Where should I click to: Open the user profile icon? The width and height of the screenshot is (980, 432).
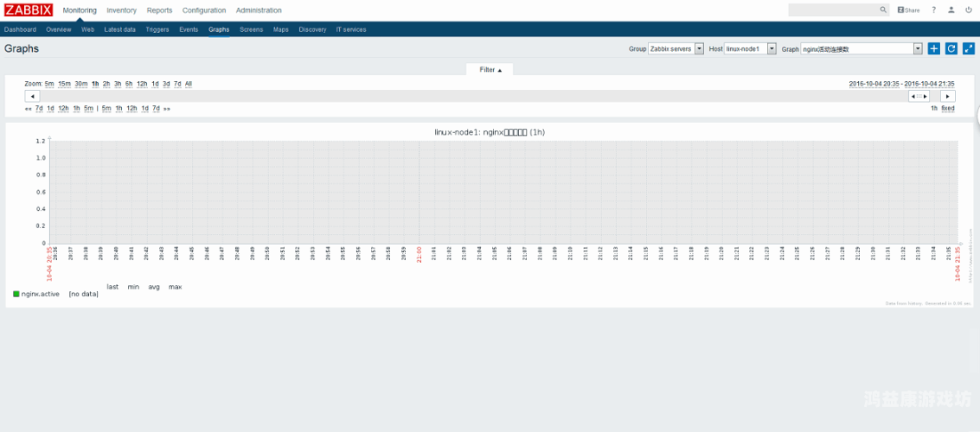[951, 10]
